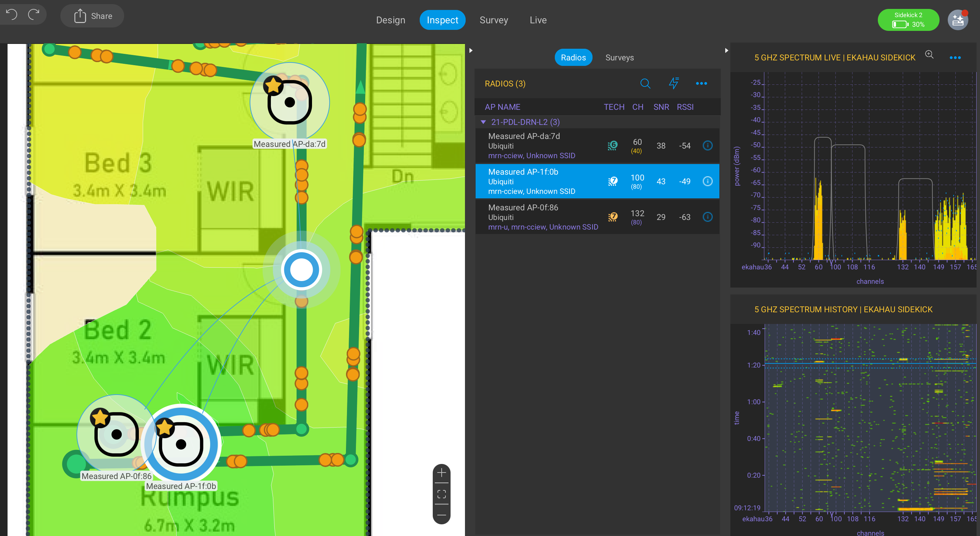Sort radios by RSSI column header
Viewport: 980px width, 536px height.
(685, 107)
